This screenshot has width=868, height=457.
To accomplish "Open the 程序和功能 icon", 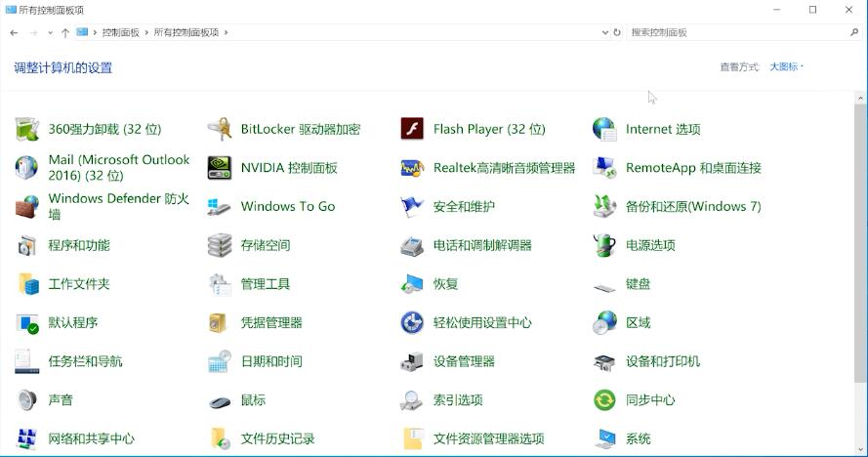I will tap(26, 245).
